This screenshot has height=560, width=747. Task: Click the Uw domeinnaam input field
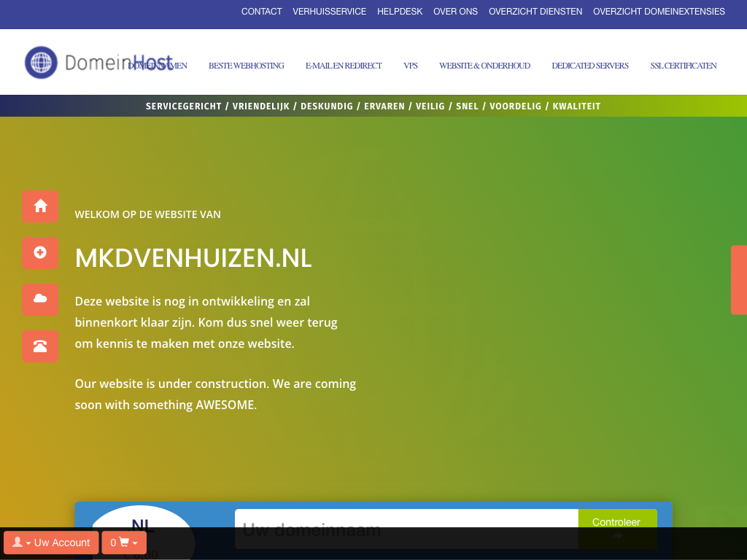coord(406,529)
